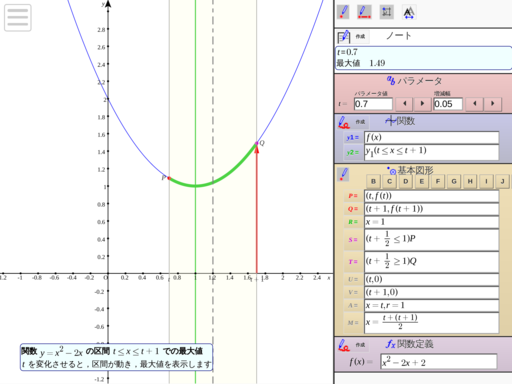Increase the step size 0.05 with right arrow
The height and width of the screenshot is (384, 512).
point(493,104)
